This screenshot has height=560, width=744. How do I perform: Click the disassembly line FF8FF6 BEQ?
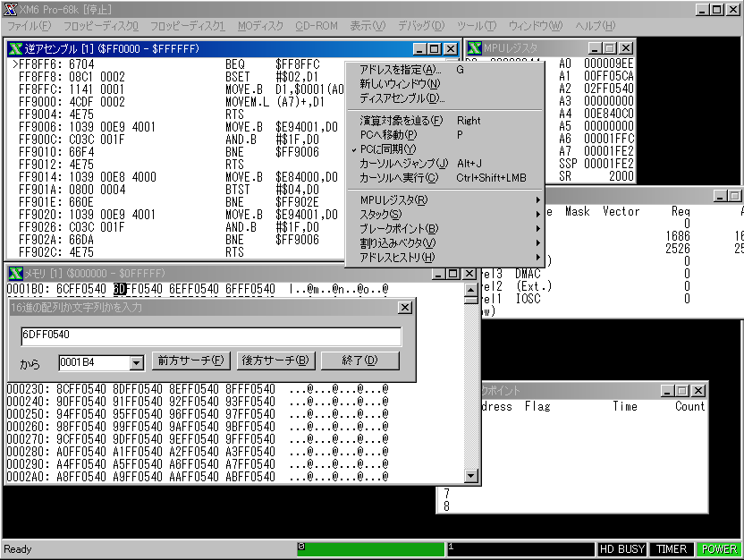pos(175,64)
